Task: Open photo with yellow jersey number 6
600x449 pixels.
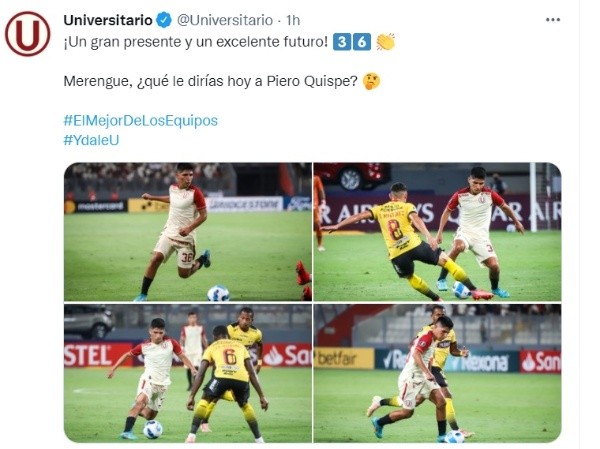Action: (x=188, y=374)
